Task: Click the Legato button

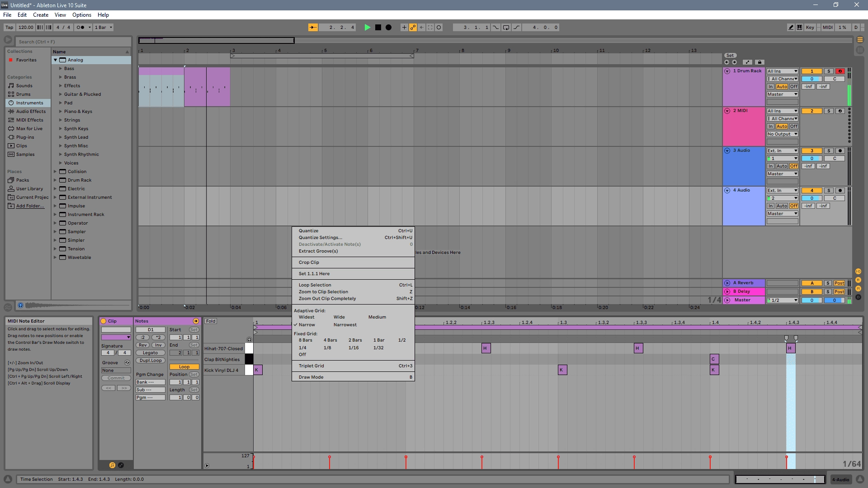Action: pyautogui.click(x=151, y=353)
